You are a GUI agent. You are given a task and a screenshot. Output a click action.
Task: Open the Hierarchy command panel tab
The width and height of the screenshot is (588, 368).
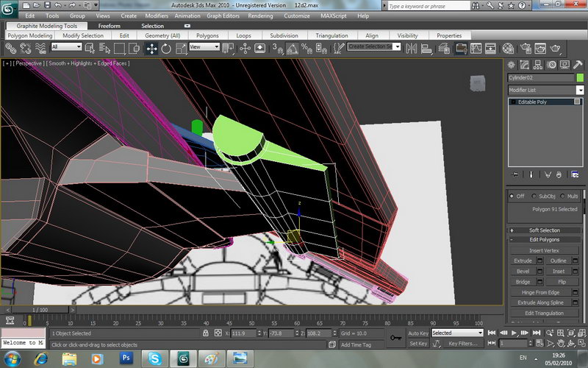pos(537,65)
